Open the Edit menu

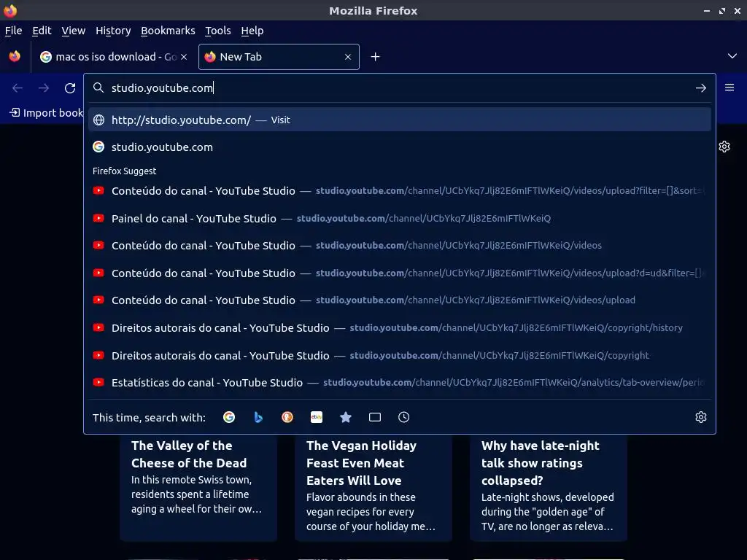(42, 31)
